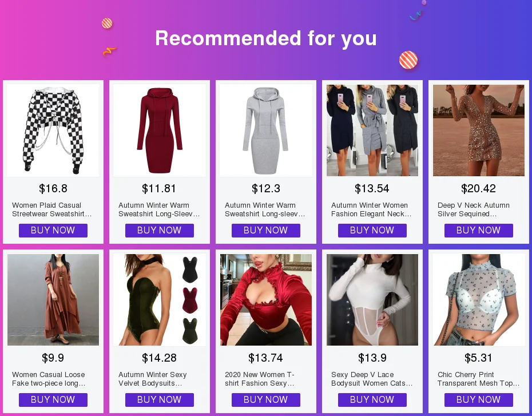The width and height of the screenshot is (532, 416).
Task: Click BUY NOW under the $9.9 loose dress
Action: pos(53,400)
